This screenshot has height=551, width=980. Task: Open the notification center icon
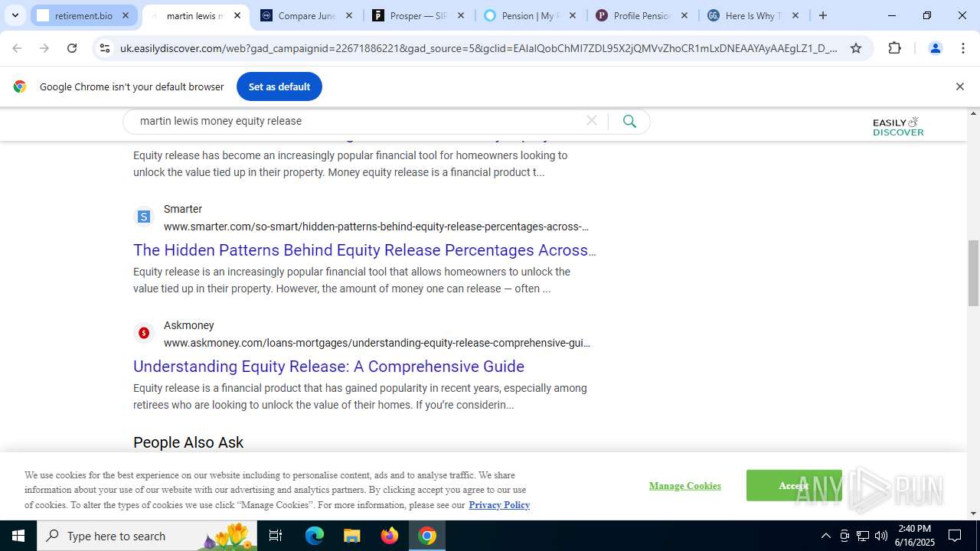[955, 536]
